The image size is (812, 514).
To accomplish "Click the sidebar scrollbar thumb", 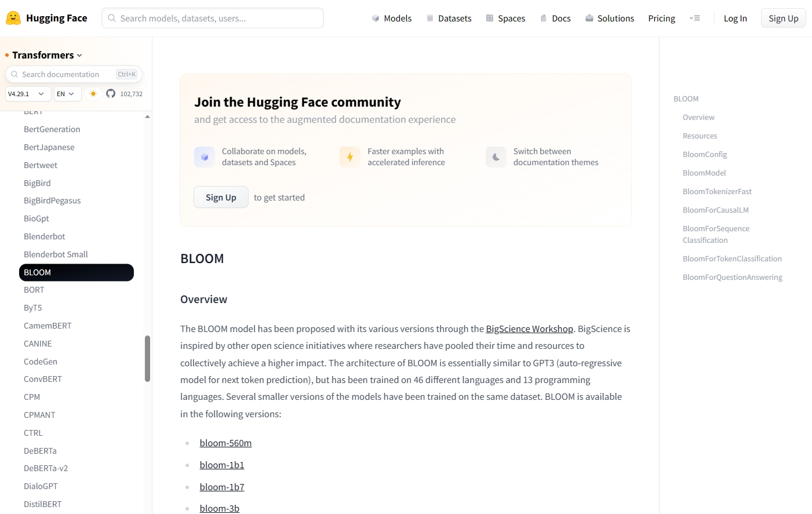I will (147, 359).
